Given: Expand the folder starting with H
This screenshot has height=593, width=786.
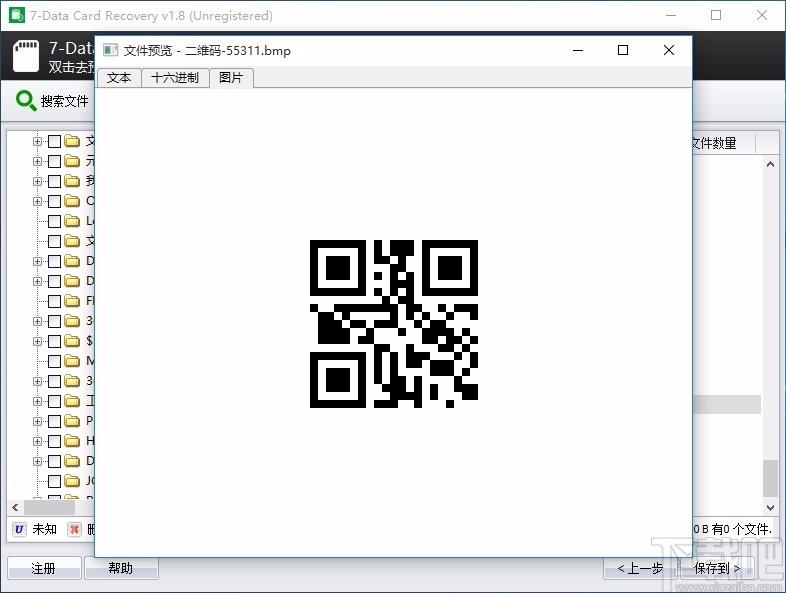Looking at the screenshot, I should [x=37, y=442].
